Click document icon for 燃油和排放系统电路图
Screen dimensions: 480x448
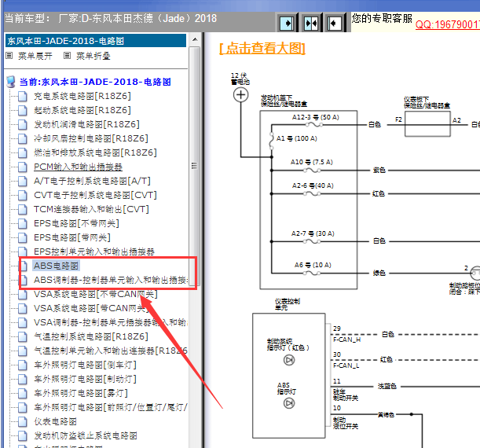tap(22, 152)
